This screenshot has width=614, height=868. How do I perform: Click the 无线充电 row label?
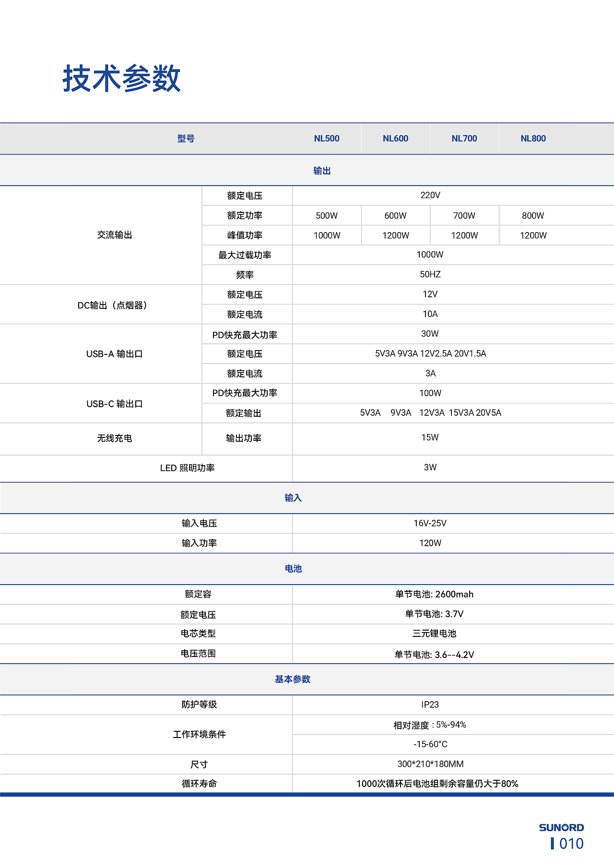tap(114, 438)
